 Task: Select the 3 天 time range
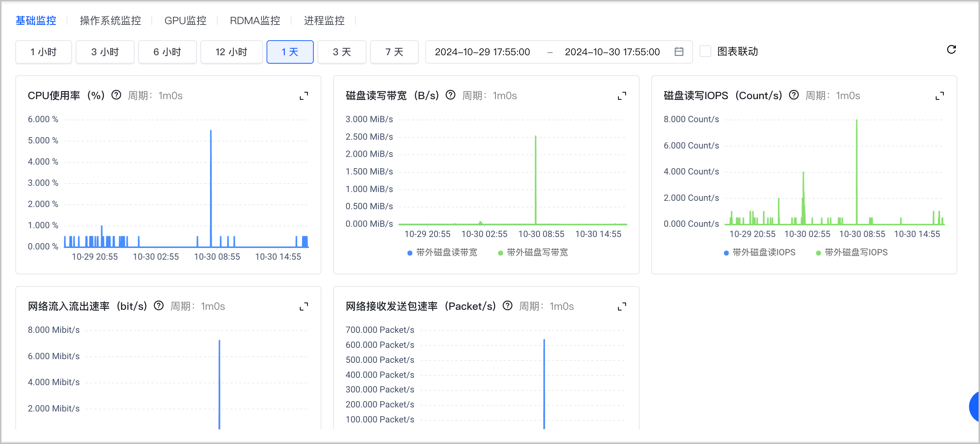342,52
